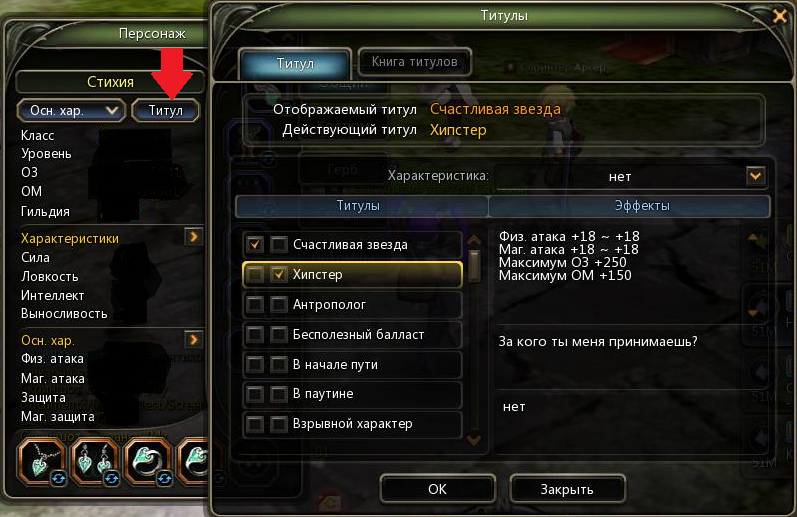The width and height of the screenshot is (797, 517).
Task: Click the partially visible second ring slot
Action: 194,461
